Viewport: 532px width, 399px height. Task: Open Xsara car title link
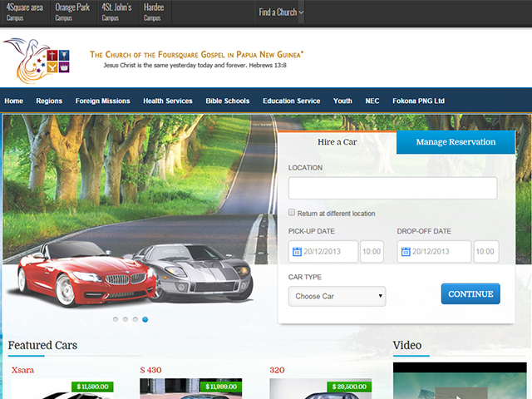point(22,370)
